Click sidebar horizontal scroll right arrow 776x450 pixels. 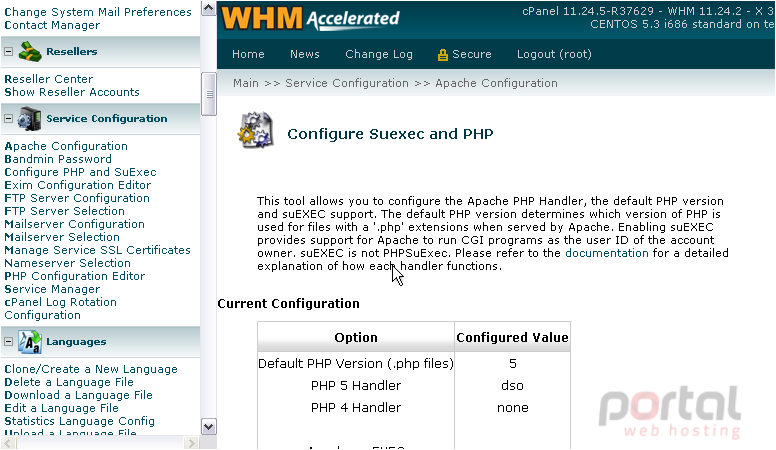[x=191, y=443]
